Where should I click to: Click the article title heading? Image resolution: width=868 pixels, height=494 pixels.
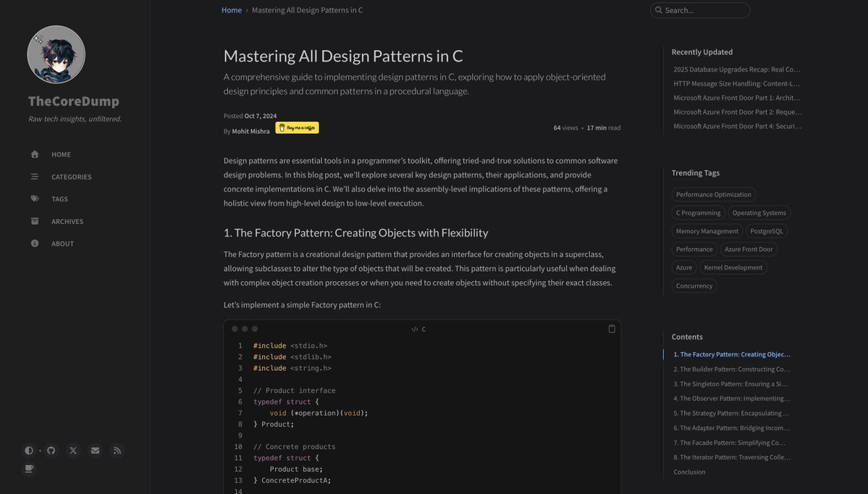[x=343, y=56]
